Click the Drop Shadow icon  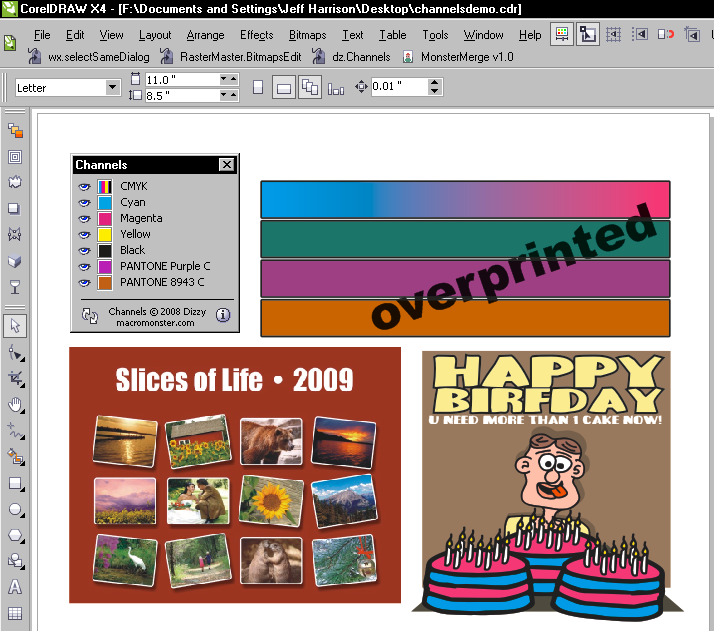click(15, 209)
